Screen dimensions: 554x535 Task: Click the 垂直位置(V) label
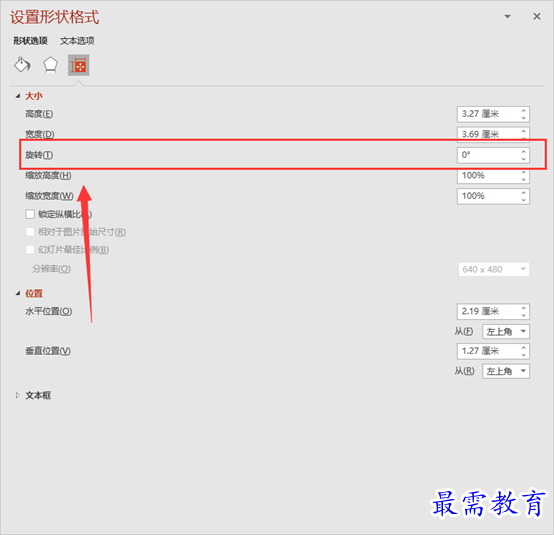pyautogui.click(x=48, y=351)
